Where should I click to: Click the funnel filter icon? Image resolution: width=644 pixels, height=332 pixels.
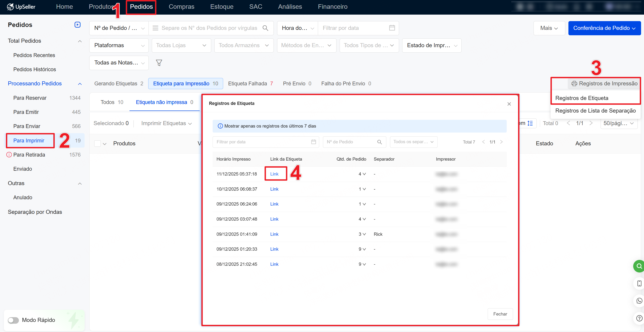159,63
